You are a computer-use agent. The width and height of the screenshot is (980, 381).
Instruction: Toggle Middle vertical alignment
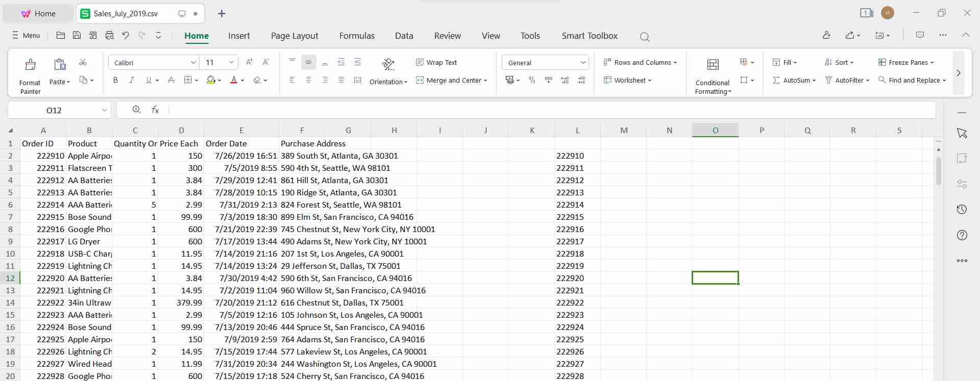[308, 62]
